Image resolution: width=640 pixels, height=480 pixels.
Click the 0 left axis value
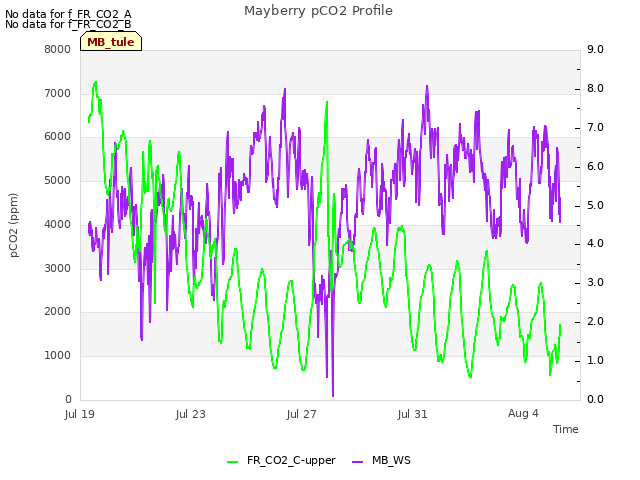tap(68, 399)
